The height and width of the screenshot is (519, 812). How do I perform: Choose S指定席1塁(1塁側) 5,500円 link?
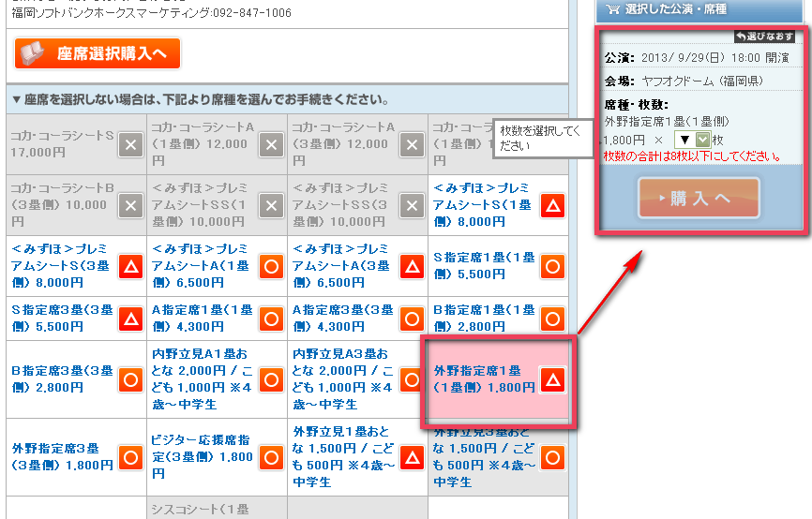(484, 266)
